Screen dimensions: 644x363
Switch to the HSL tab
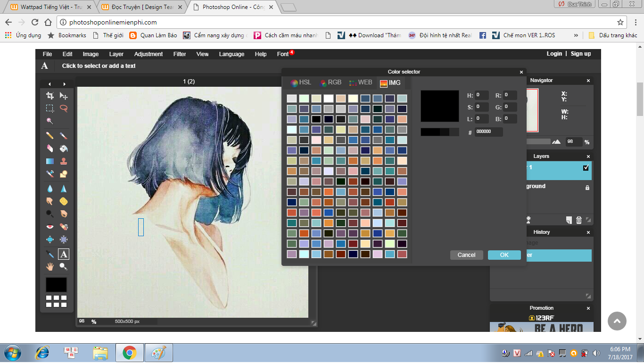(301, 82)
